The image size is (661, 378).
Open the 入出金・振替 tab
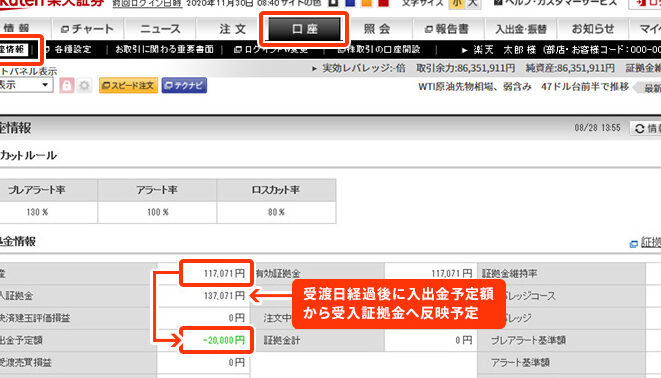click(x=521, y=29)
